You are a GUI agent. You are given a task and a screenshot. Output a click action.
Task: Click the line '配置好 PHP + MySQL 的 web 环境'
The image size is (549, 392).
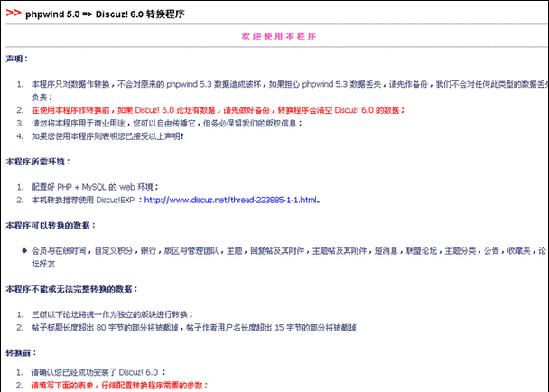coord(95,187)
